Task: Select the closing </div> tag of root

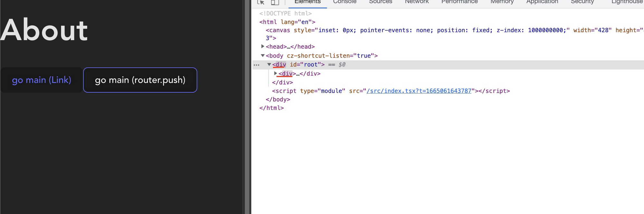Action: point(282,82)
